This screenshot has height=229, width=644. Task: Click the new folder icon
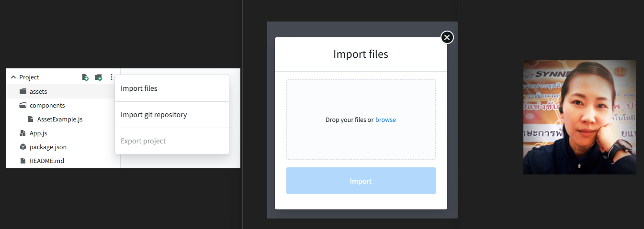tap(98, 77)
